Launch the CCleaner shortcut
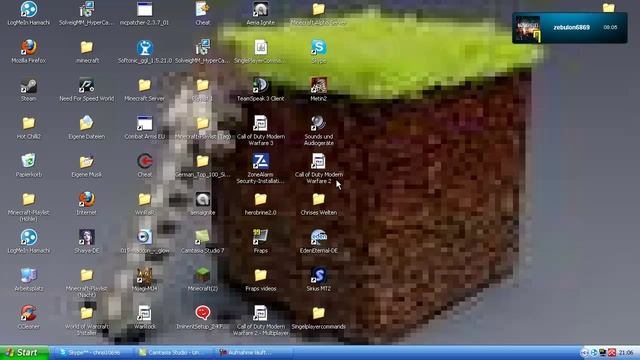 29,313
